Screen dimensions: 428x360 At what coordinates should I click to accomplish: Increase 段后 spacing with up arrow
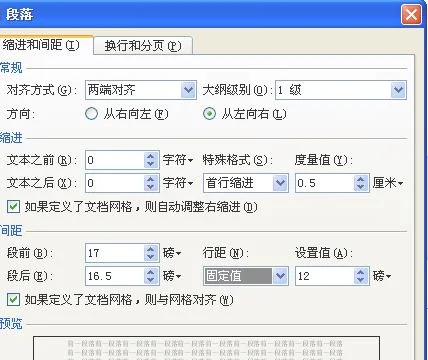click(x=151, y=272)
